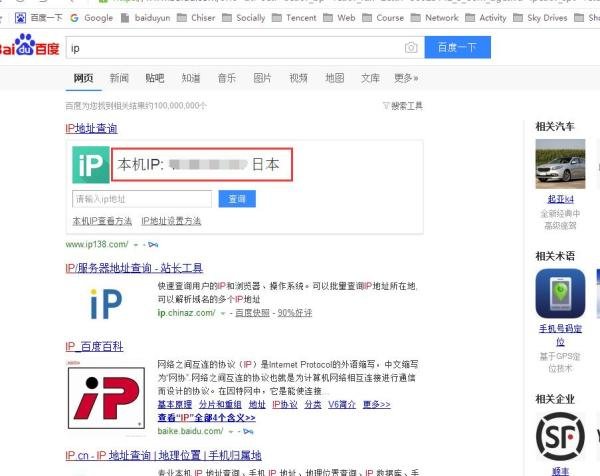Open the Chiser bookmark folder
This screenshot has height=476, width=600.
pyautogui.click(x=196, y=18)
